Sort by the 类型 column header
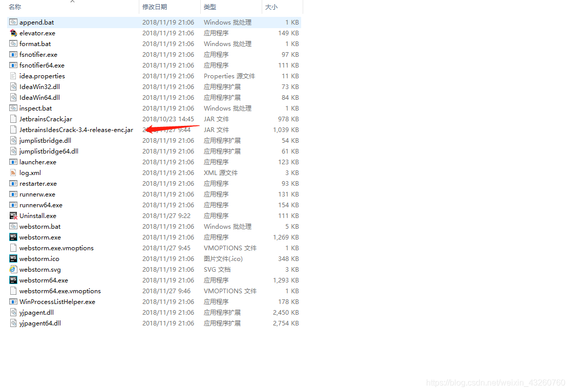The width and height of the screenshot is (570, 392). [x=210, y=7]
